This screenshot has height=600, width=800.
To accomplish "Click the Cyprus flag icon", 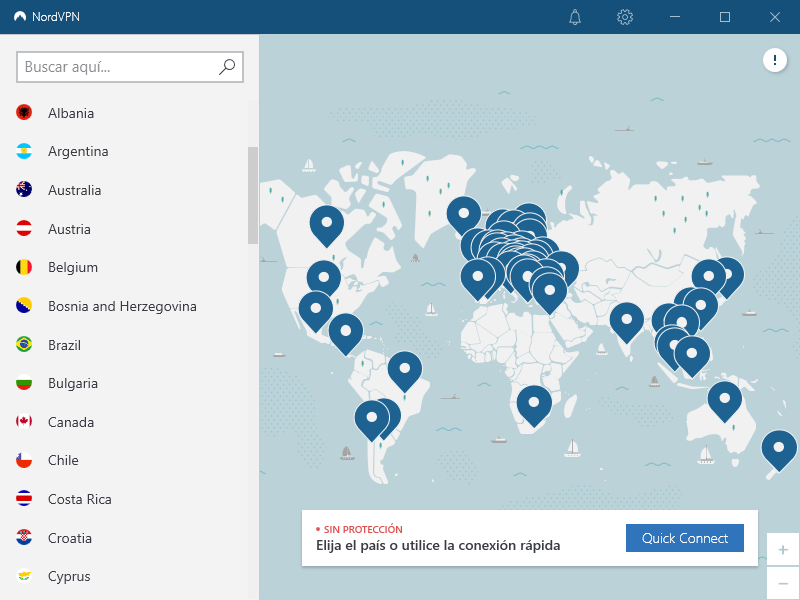I will [24, 576].
